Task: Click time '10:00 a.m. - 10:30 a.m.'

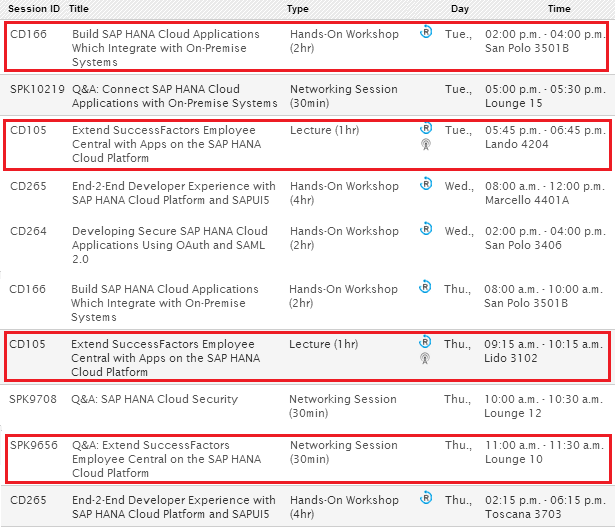Action: [x=544, y=399]
